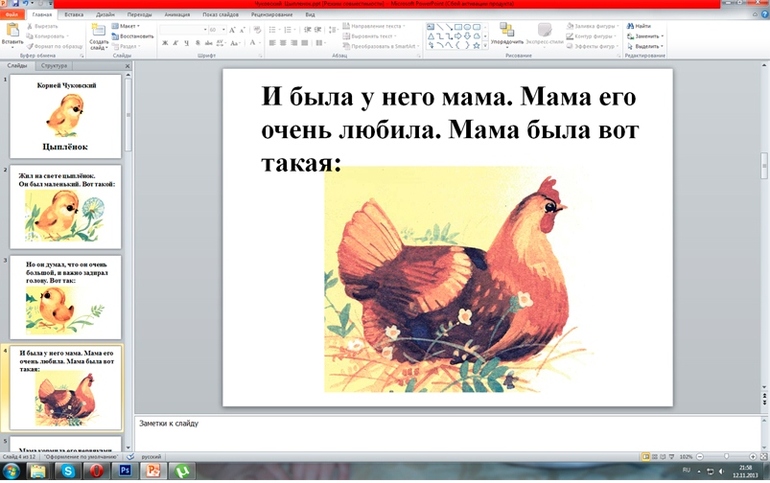
Task: Increase the list indent level
Action: pyautogui.click(x=318, y=30)
